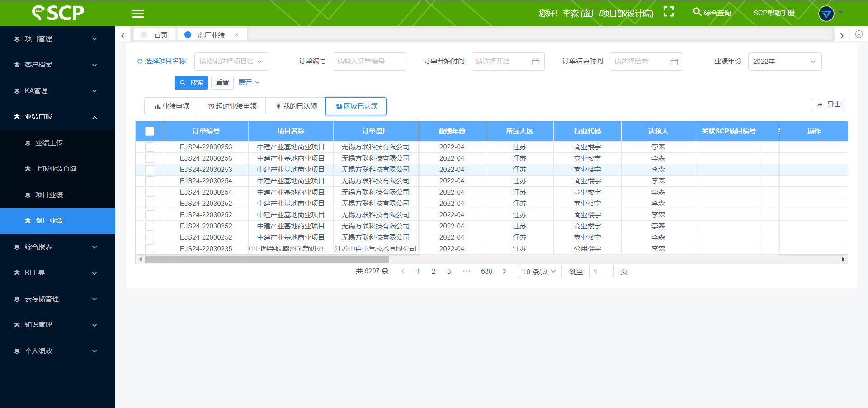Click the 搜索 button

[x=191, y=83]
